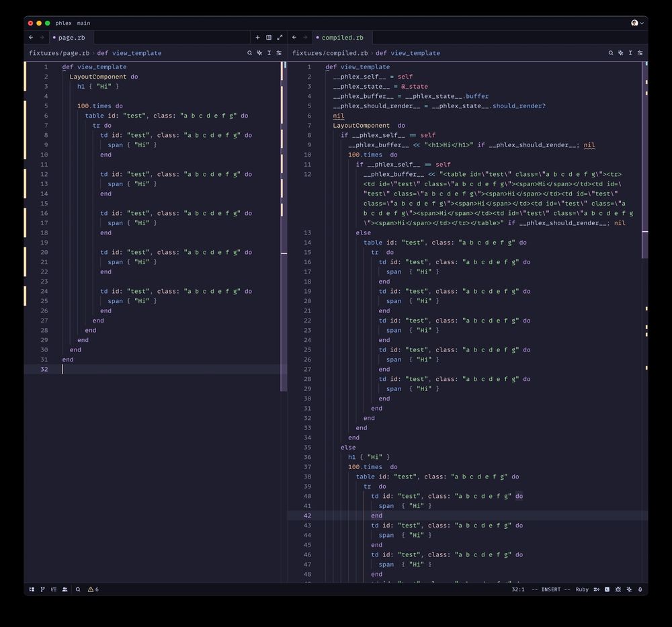
Task: Split the editor using the split pane icon
Action: [x=269, y=37]
